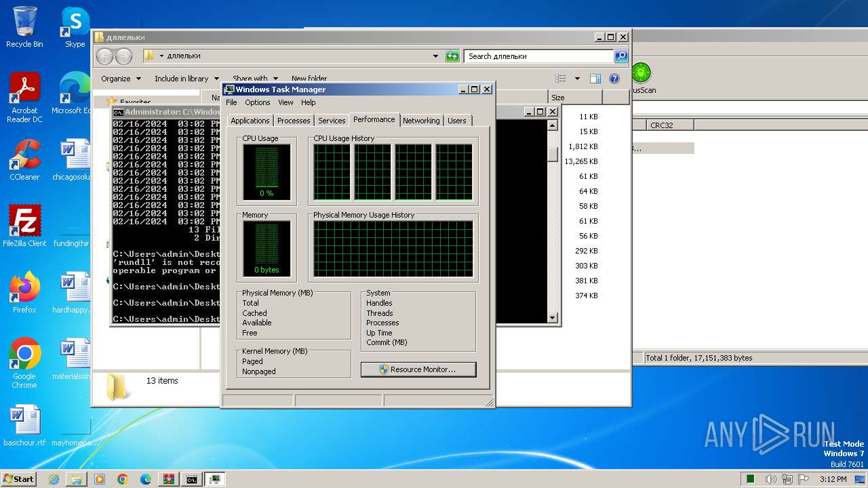Launch FileZilla Client from desktop
Viewport: 868px width, 488px height.
(x=24, y=226)
